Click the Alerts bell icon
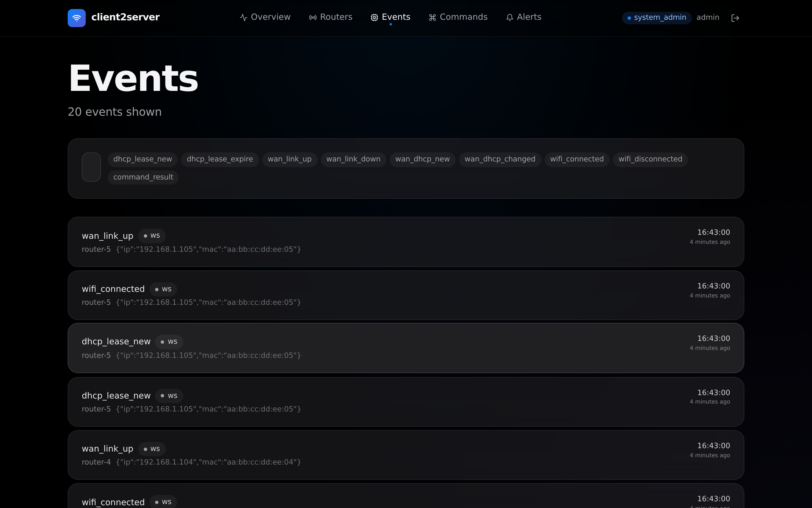This screenshot has height=508, width=812. click(510, 17)
